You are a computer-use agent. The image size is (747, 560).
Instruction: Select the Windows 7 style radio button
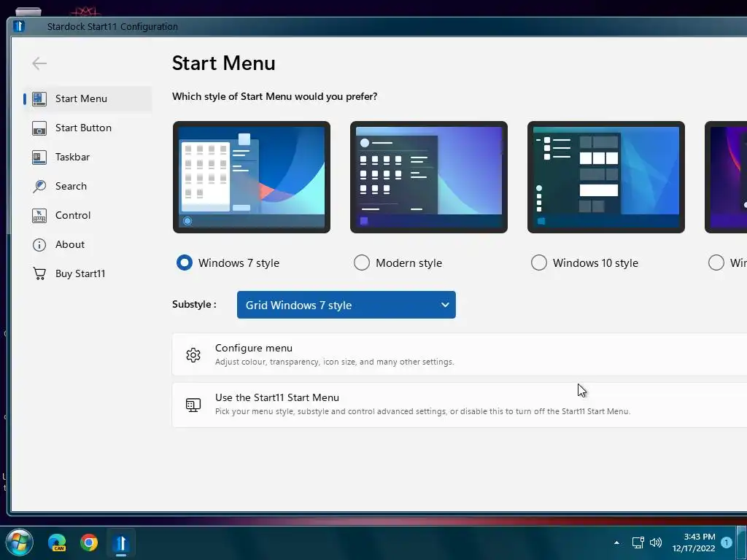tap(185, 262)
